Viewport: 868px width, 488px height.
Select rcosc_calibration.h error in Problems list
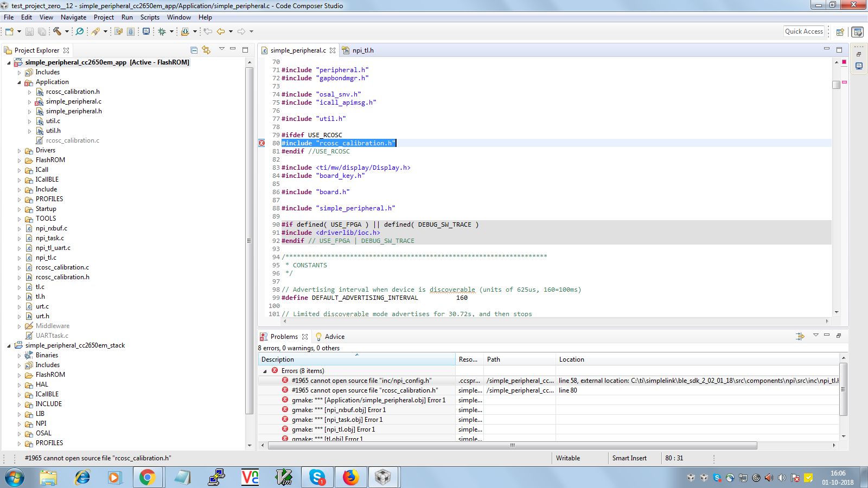click(365, 390)
